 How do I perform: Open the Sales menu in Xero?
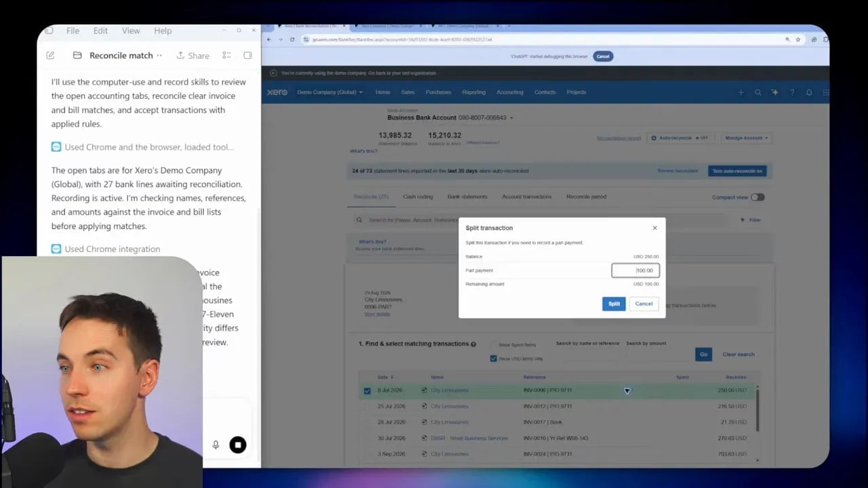408,92
